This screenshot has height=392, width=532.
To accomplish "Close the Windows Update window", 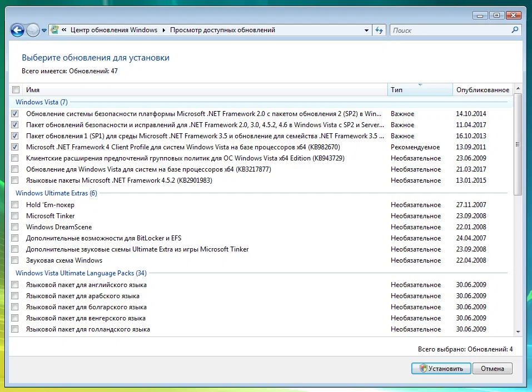I will [x=513, y=16].
